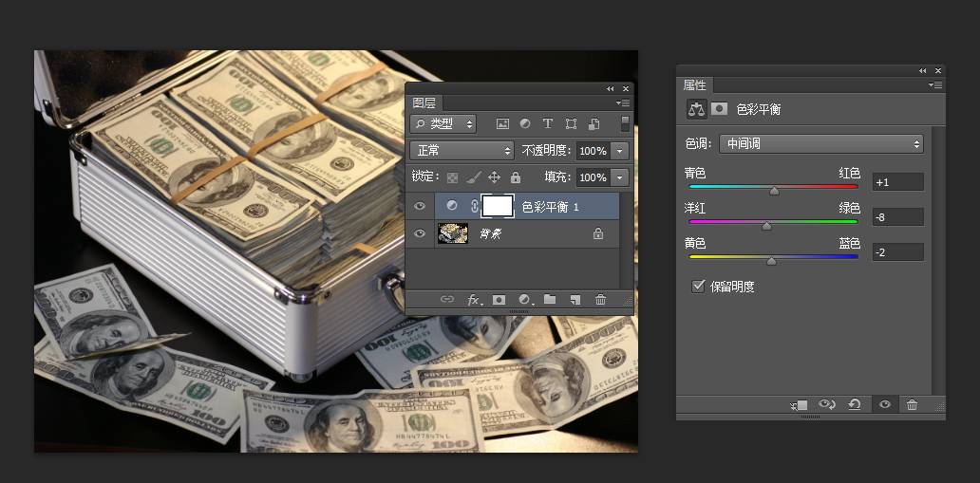
Task: Click view previous state eye-arrow icon
Action: click(827, 404)
